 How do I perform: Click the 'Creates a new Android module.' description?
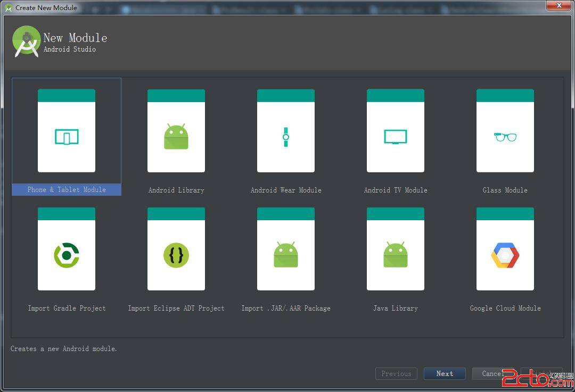coord(63,349)
